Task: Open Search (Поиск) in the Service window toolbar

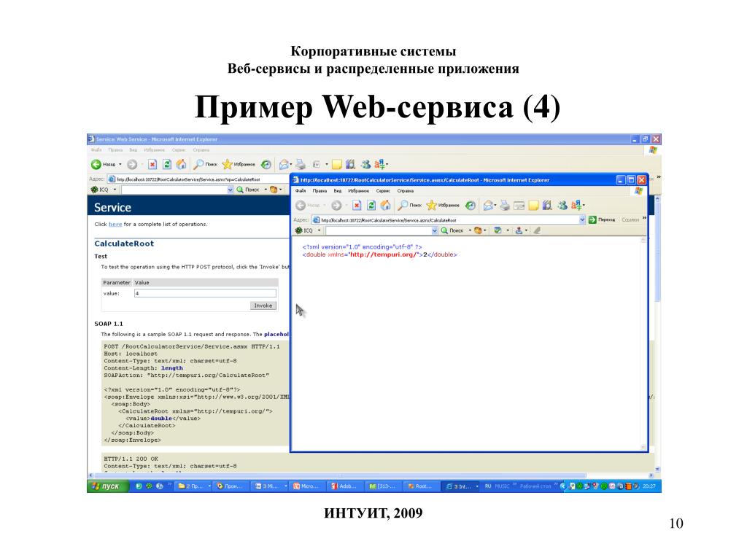Action: coord(205,164)
